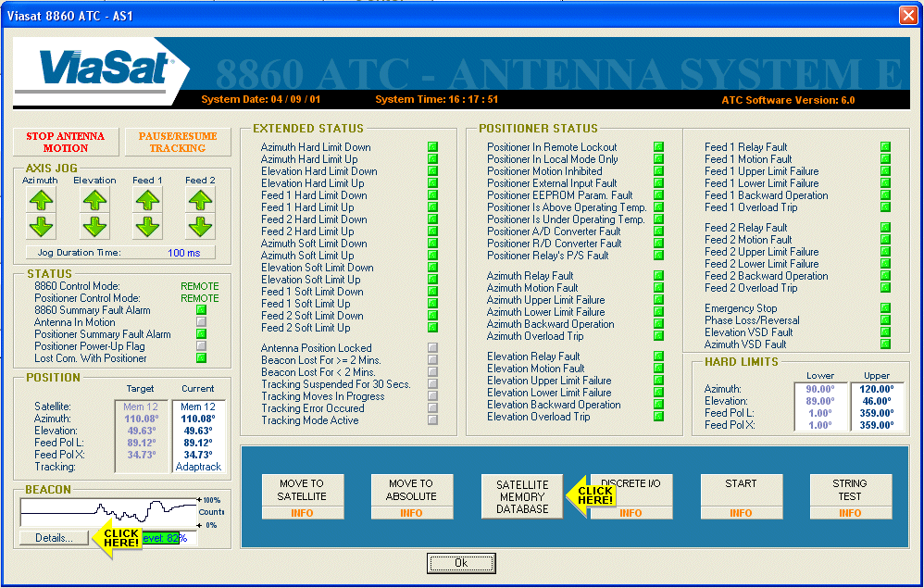Click Jog Duration Time 100 ms field
The image size is (924, 588).
120,253
